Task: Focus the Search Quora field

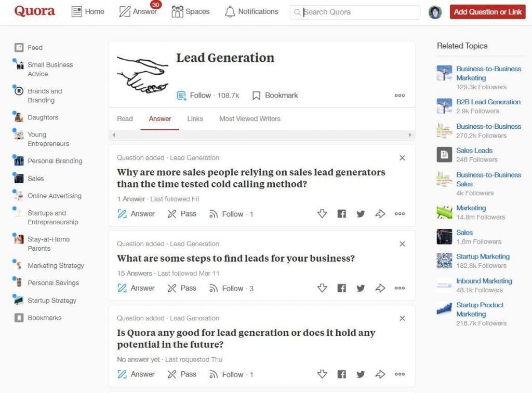Action: [355, 12]
